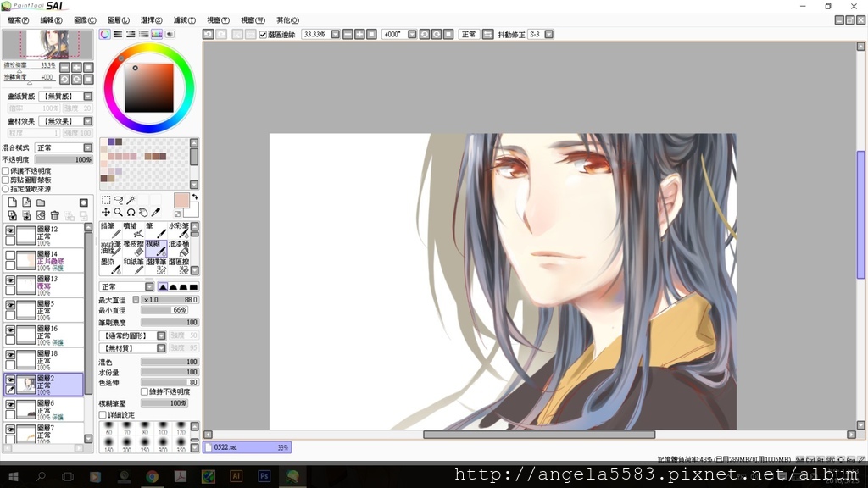868x488 pixels.
Task: Swap foreground and background colors arrow
Action: (194, 197)
